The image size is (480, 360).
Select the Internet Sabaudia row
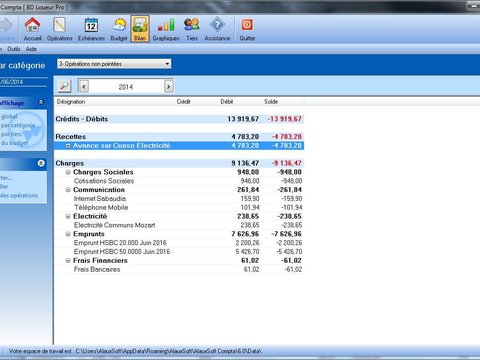pos(179,199)
